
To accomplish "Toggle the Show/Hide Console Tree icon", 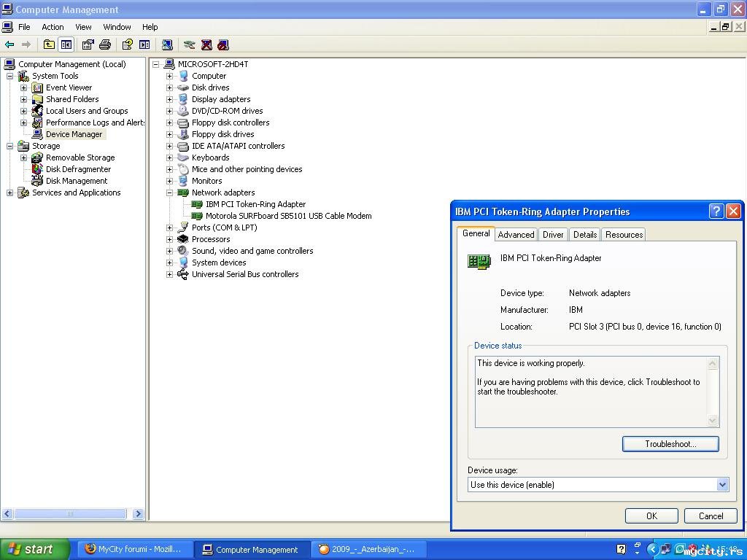I will [66, 44].
